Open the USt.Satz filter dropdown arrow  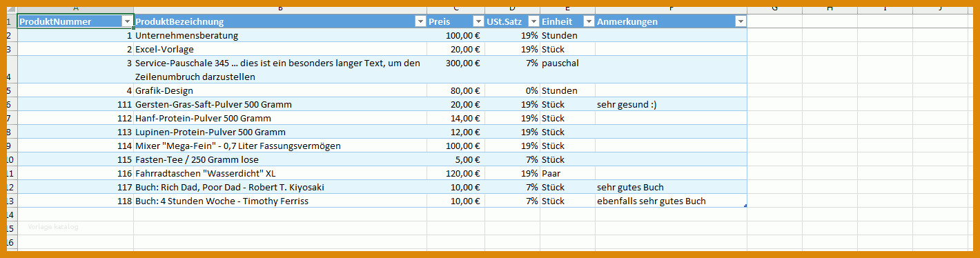tap(533, 21)
